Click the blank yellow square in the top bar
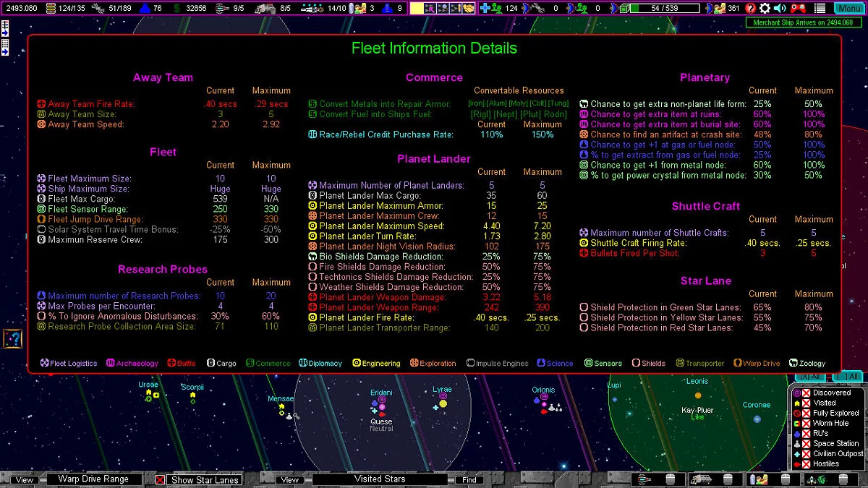 [417, 8]
